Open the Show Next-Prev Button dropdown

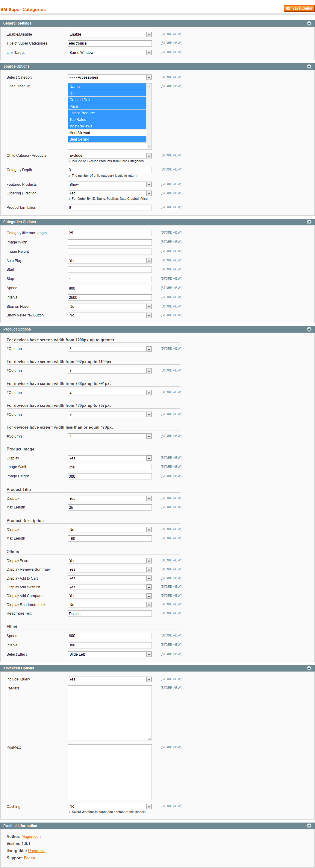pyautogui.click(x=110, y=316)
